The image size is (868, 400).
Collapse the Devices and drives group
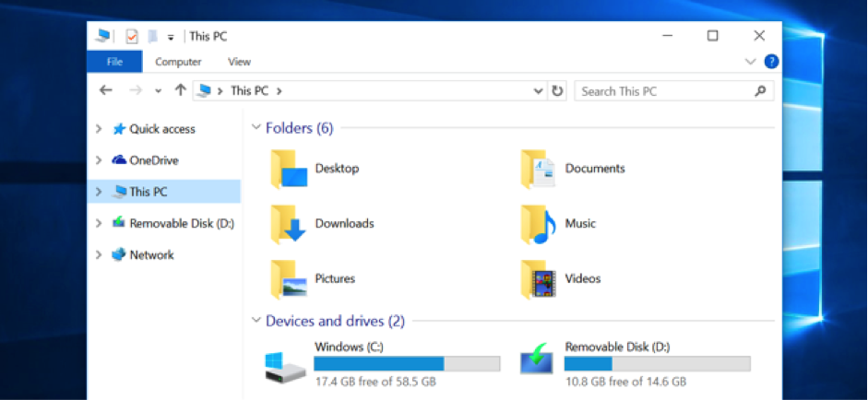point(256,321)
